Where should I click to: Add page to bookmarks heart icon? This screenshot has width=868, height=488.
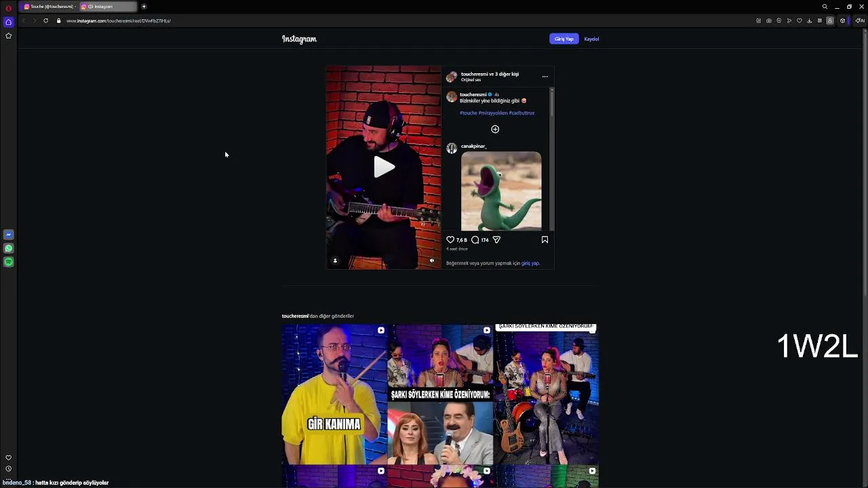pyautogui.click(x=799, y=21)
